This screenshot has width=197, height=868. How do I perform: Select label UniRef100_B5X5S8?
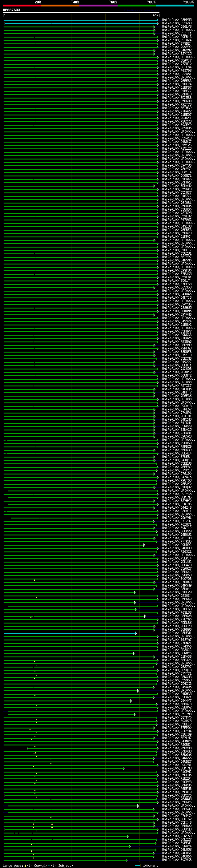[x=177, y=98]
